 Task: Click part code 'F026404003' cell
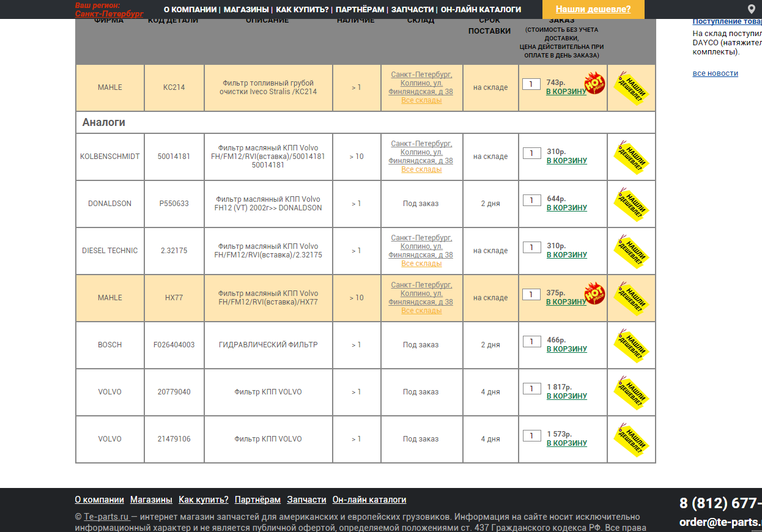pyautogui.click(x=174, y=345)
